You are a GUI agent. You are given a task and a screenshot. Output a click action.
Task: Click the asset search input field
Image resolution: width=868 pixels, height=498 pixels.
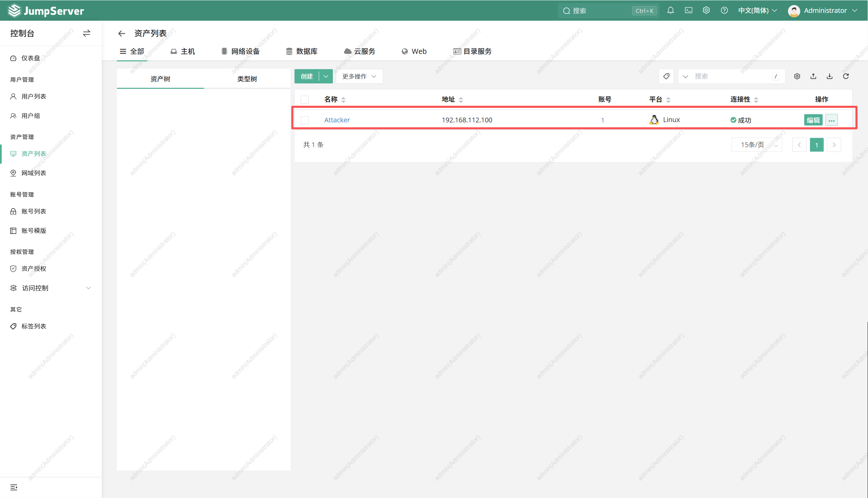point(732,76)
